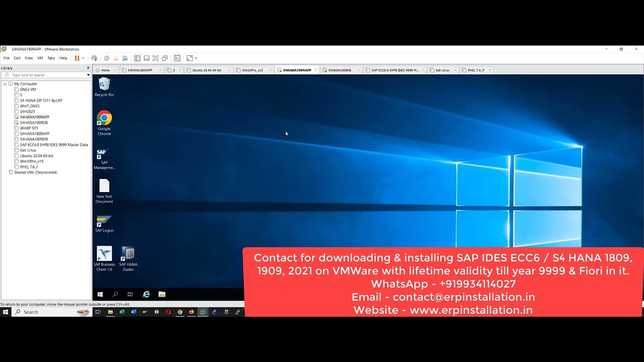Click the stretch guest display icon
Image resolution: width=644 pixels, height=362 pixels.
click(x=189, y=58)
